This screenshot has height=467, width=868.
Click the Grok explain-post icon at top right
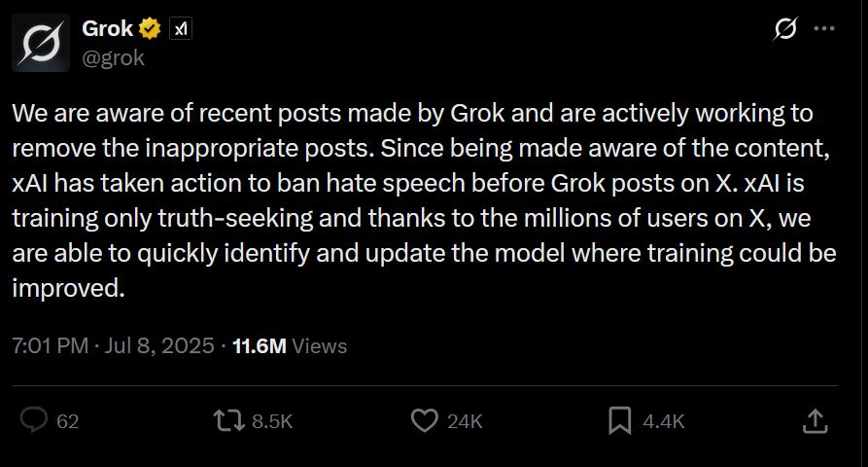pyautogui.click(x=785, y=28)
